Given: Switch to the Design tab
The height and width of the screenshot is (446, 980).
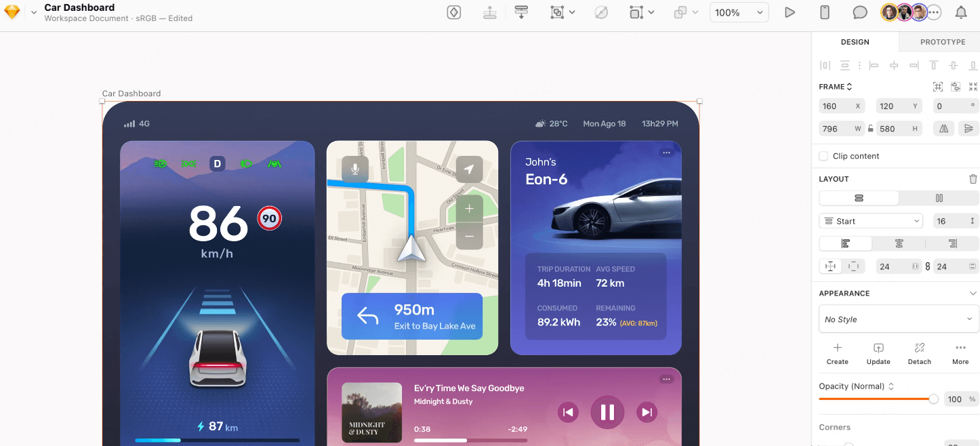Looking at the screenshot, I should click(855, 42).
